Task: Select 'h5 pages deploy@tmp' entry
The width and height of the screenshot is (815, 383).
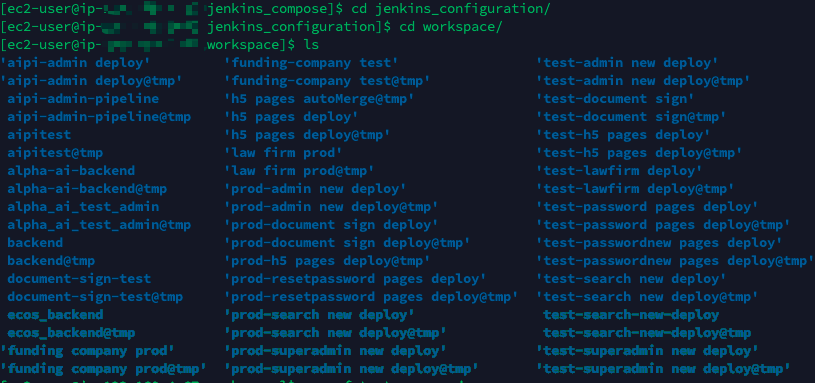Action: pyautogui.click(x=307, y=135)
